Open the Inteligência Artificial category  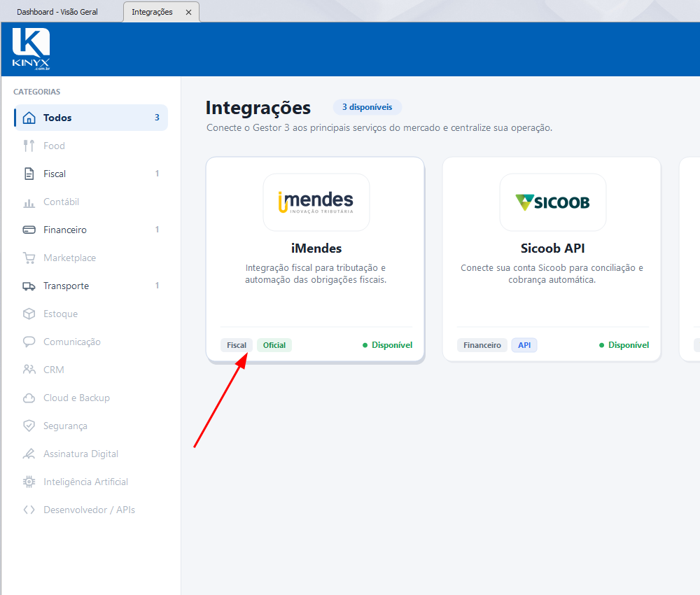click(91, 482)
